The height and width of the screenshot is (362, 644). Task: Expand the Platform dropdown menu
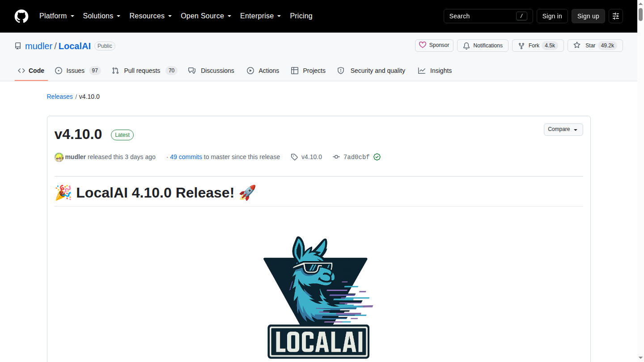57,16
